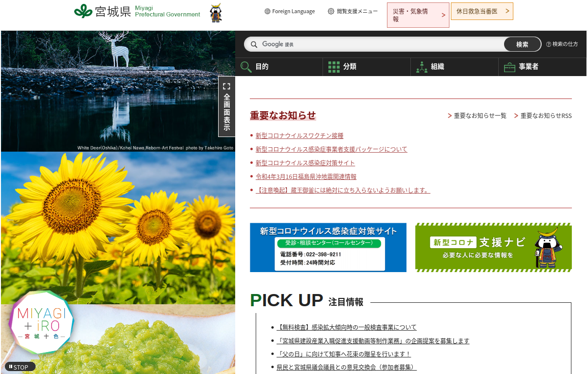Image resolution: width=588 pixels, height=374 pixels.
Task: Open 「父の日」花束の贈呈 link
Action: (344, 354)
